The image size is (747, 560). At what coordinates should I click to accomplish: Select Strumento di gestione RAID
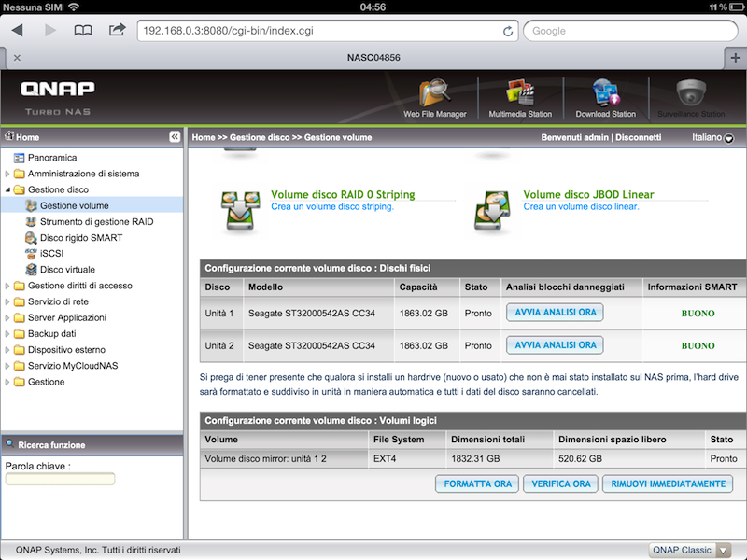(x=96, y=222)
